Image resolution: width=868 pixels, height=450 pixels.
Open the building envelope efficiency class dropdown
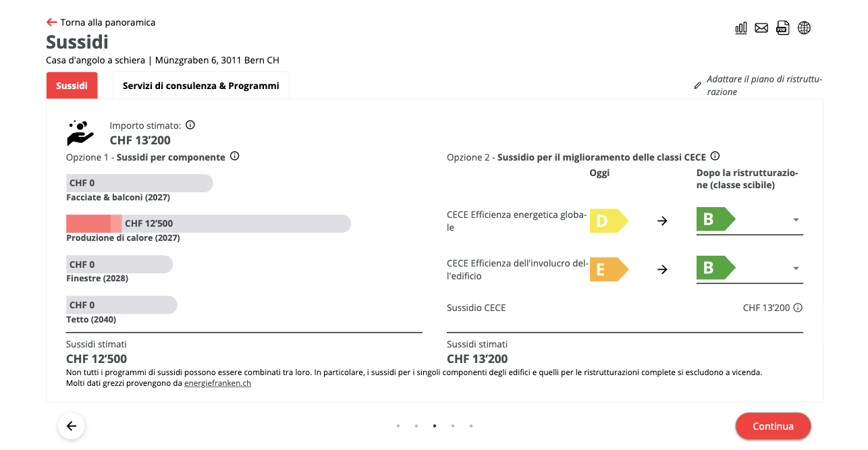(x=796, y=269)
